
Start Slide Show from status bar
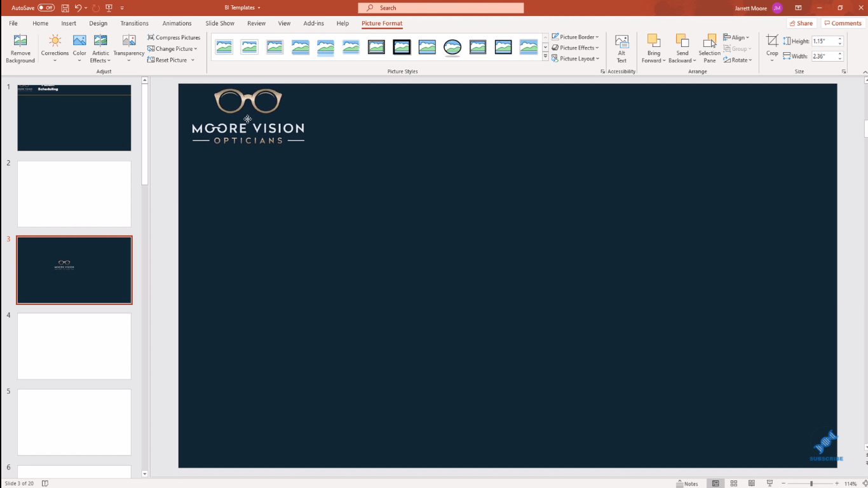[770, 484]
